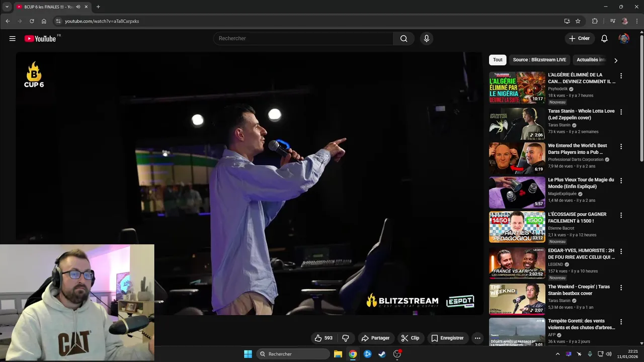Dislike the video

click(346, 338)
